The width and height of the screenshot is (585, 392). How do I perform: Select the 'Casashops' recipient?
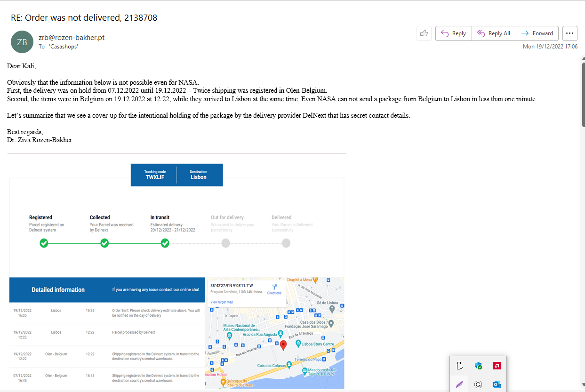pos(64,47)
